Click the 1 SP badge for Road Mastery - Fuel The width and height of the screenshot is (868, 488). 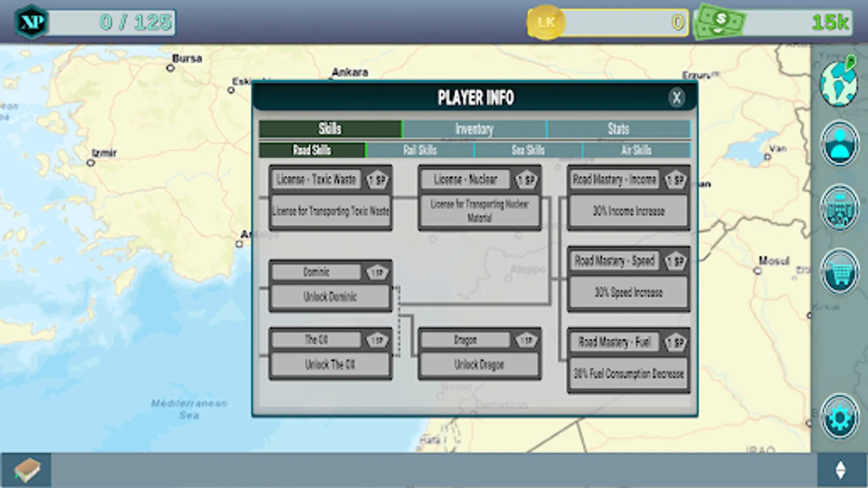coord(676,342)
